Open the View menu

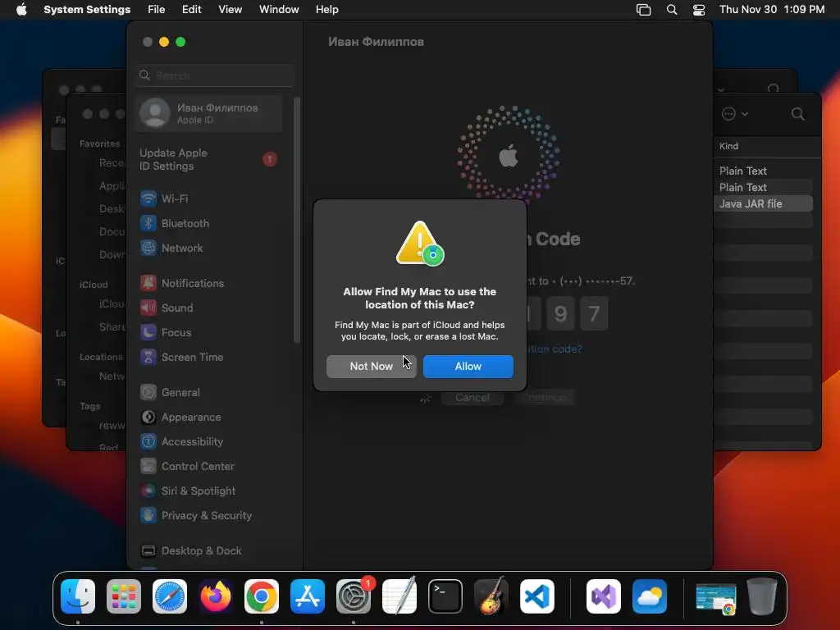pos(231,10)
